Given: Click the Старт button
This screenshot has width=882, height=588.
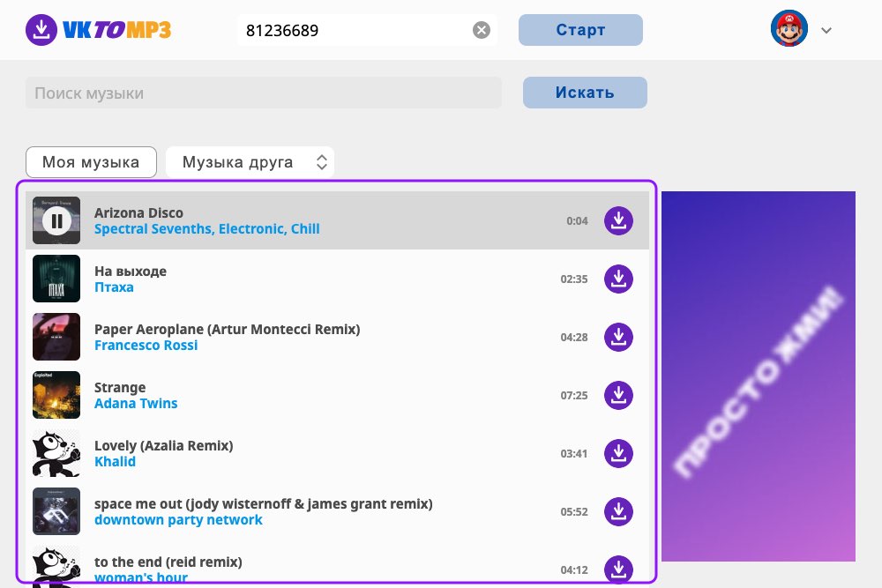Looking at the screenshot, I should coord(580,30).
